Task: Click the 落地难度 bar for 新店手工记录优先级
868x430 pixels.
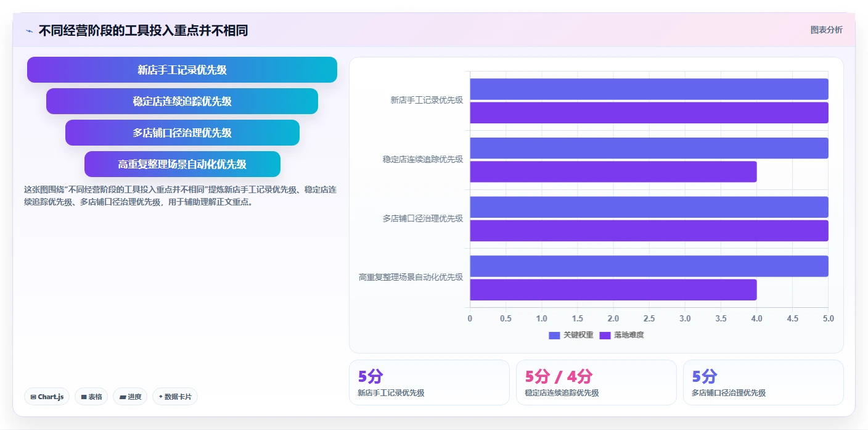Action: 649,113
